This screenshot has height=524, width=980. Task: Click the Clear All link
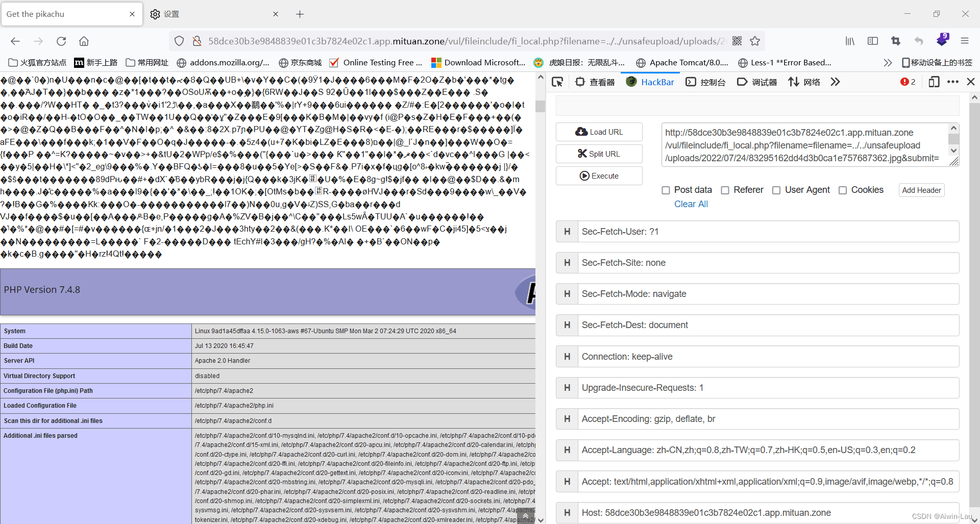click(691, 204)
